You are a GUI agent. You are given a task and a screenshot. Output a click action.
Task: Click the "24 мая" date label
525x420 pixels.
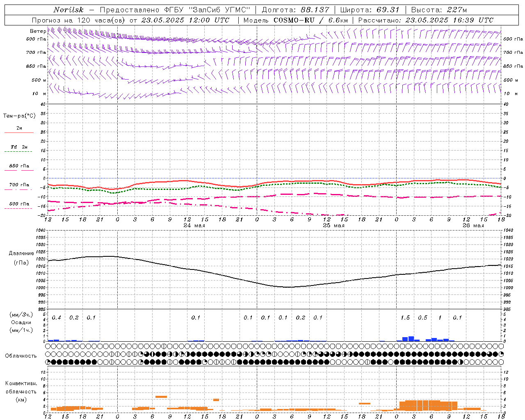[194, 226]
